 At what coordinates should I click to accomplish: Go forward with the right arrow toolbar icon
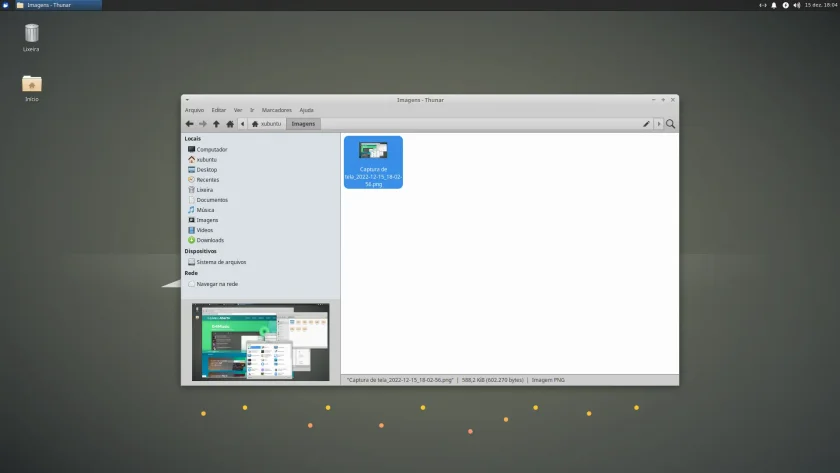pos(202,124)
